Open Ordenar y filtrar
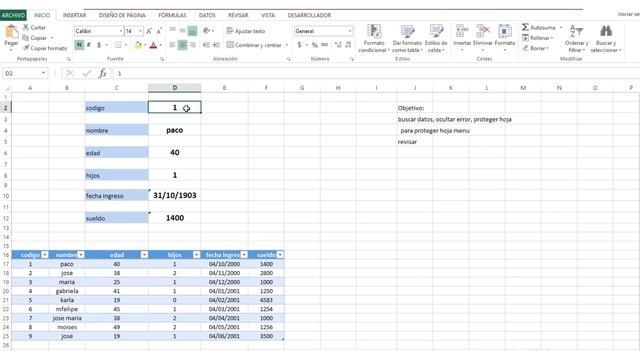 click(576, 38)
